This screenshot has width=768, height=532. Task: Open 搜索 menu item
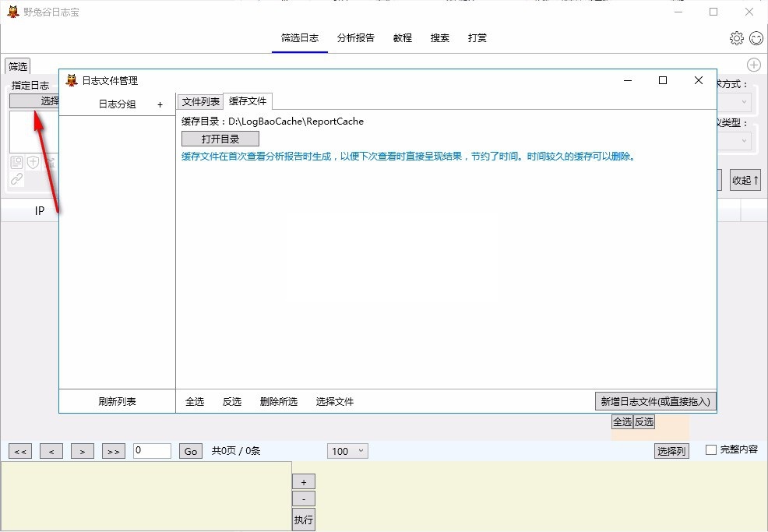(x=440, y=37)
